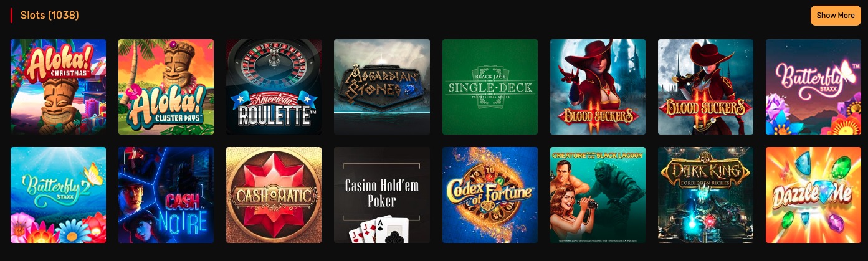Open the Aloha! Christmas slot game

point(58,87)
